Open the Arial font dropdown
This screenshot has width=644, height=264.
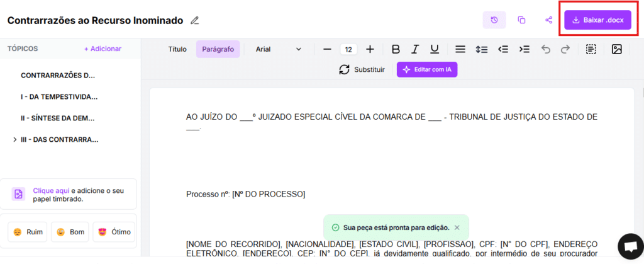click(279, 49)
